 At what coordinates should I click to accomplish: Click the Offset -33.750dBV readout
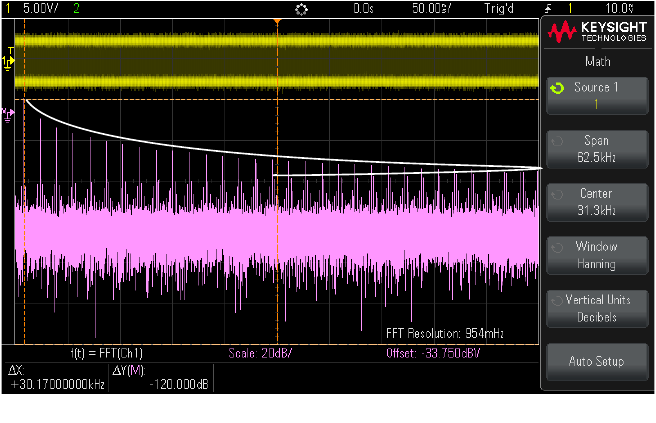(x=433, y=354)
